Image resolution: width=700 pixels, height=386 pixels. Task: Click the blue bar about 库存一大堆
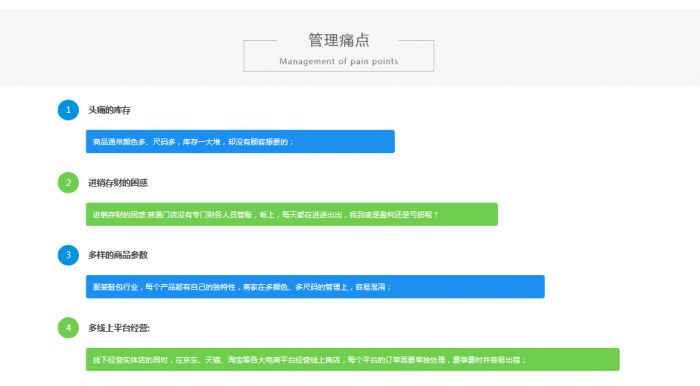(x=240, y=141)
